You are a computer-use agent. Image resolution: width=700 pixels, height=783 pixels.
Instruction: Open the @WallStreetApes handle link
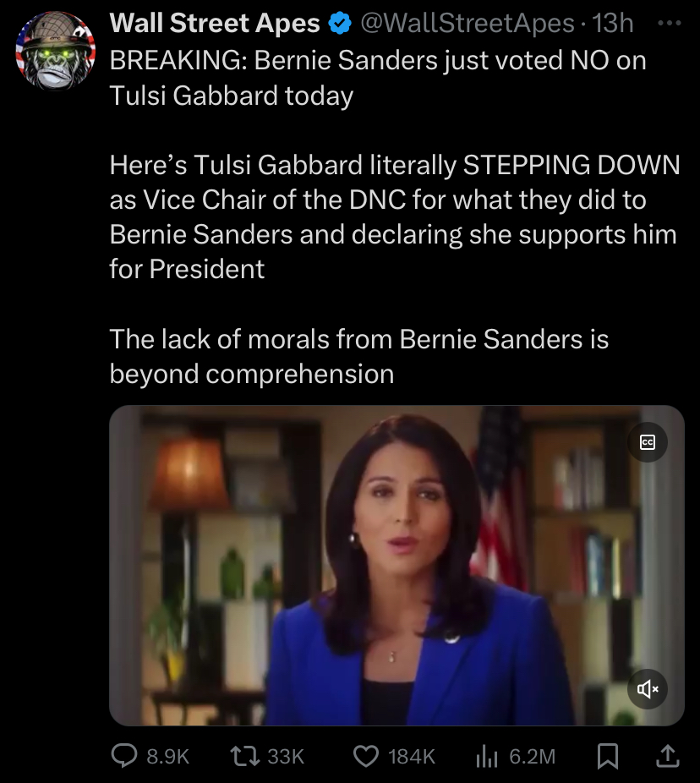[x=468, y=24]
